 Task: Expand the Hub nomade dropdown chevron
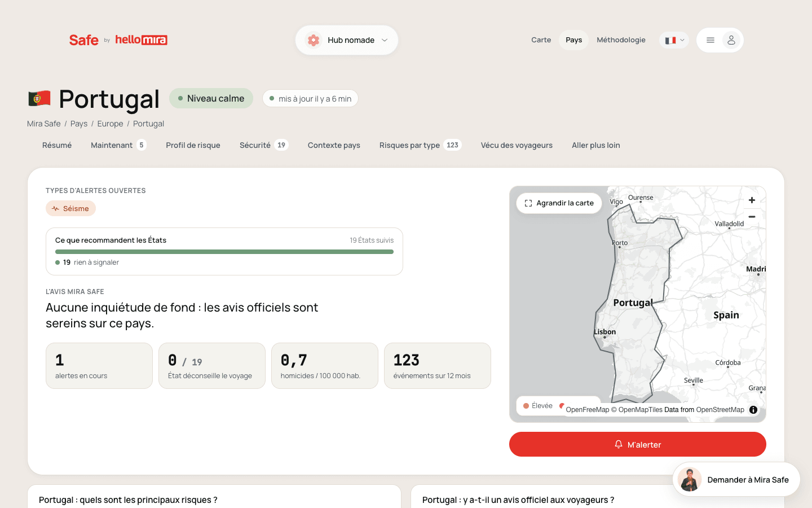[x=385, y=40]
